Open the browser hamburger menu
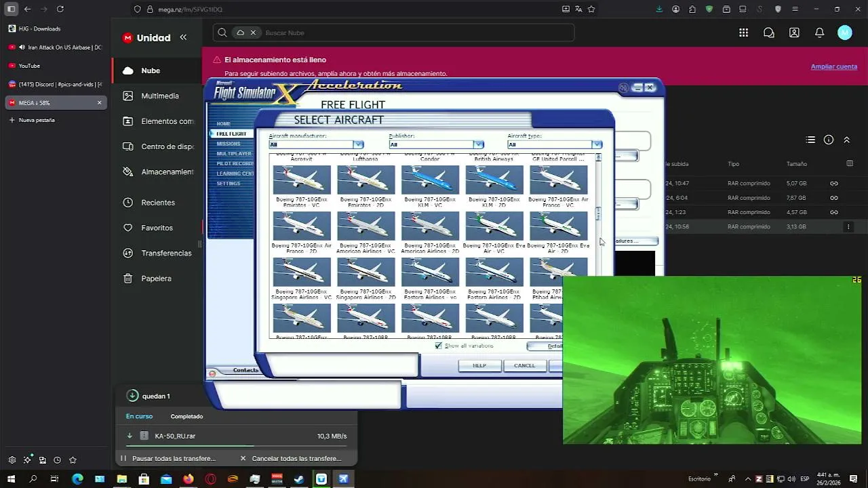 tap(795, 9)
